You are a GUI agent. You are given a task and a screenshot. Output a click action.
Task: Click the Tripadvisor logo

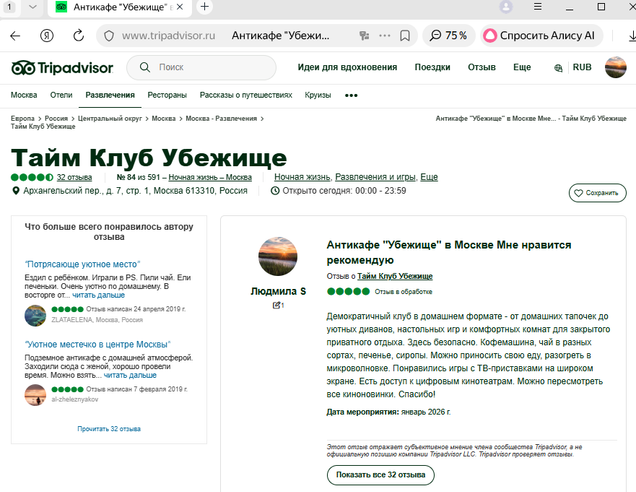[x=62, y=68]
